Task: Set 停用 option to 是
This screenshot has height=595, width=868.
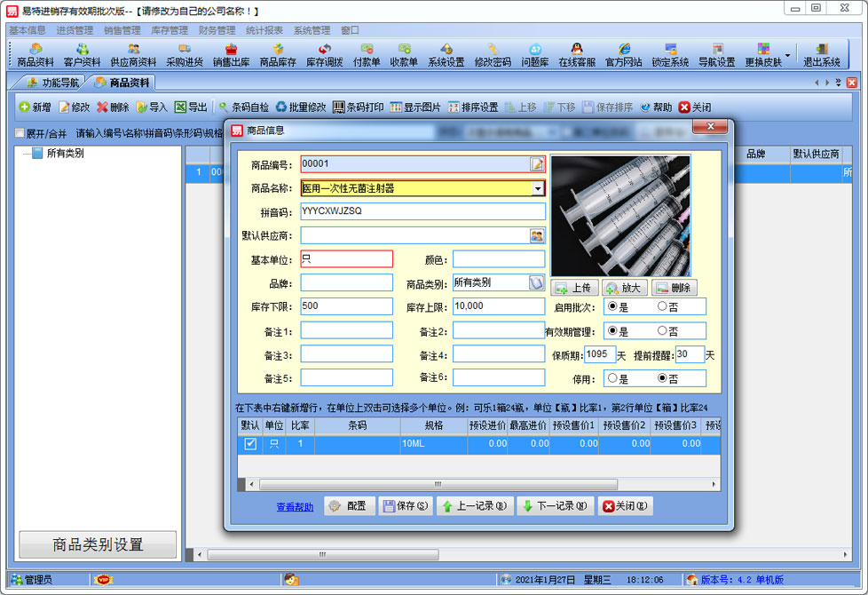Action: [612, 378]
